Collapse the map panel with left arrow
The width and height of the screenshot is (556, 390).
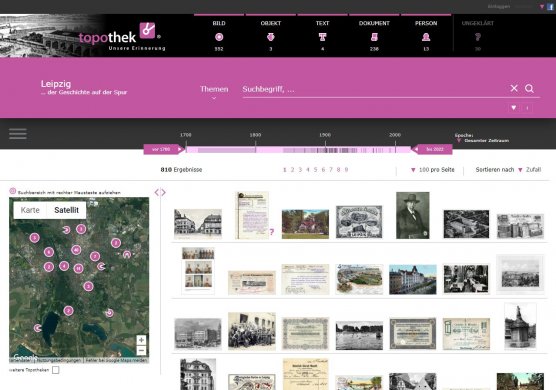coord(157,192)
